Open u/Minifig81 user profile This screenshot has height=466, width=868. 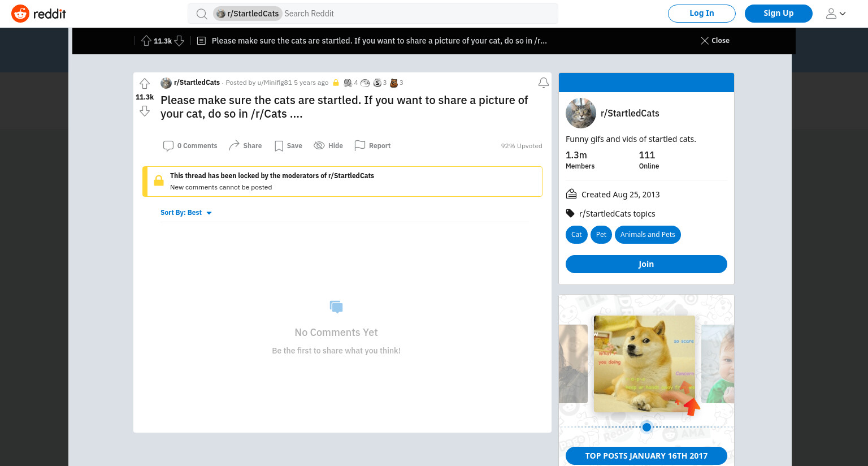click(275, 83)
